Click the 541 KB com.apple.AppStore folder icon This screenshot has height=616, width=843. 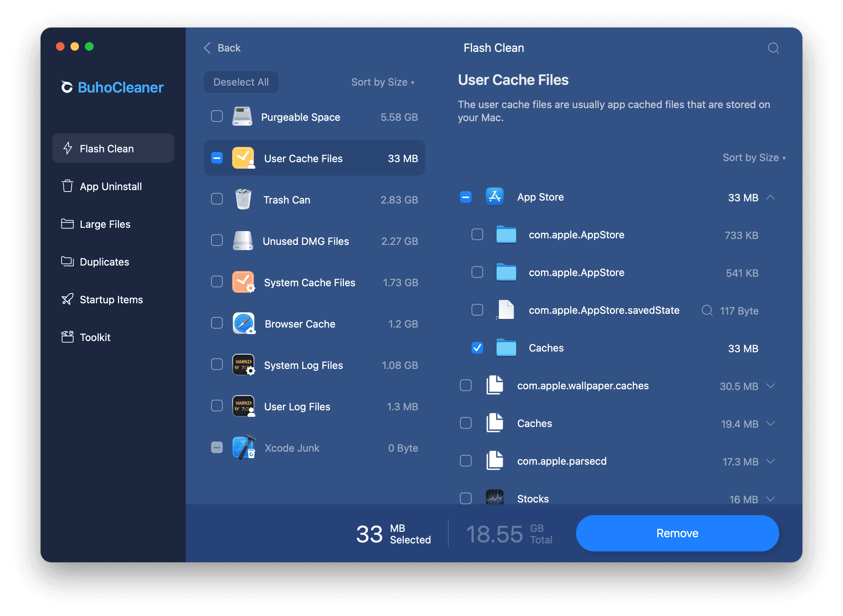[506, 272]
